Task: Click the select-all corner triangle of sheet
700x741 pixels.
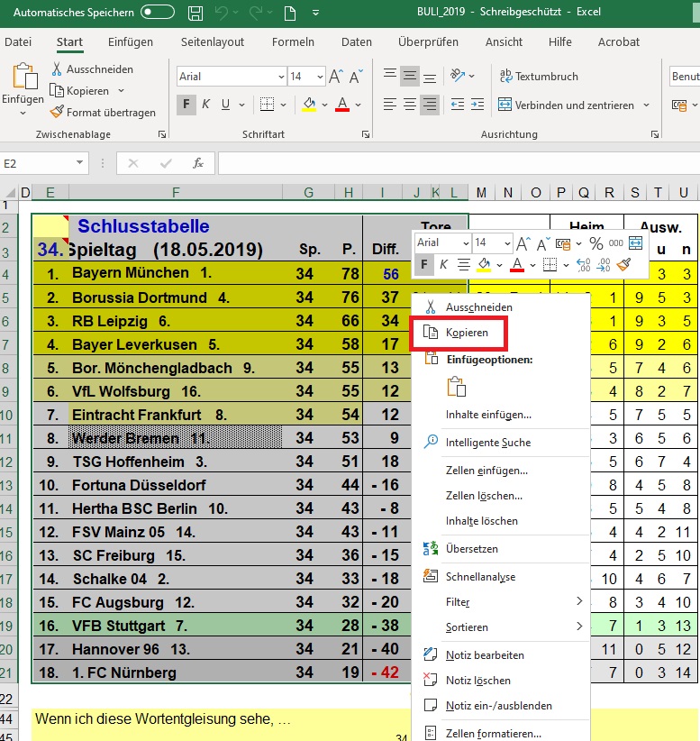Action: 11,192
